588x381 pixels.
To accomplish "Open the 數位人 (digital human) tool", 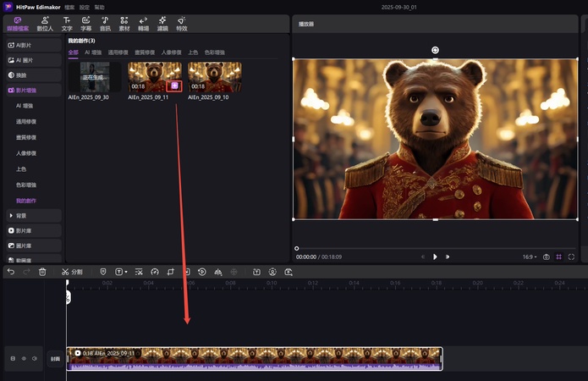I will pos(46,23).
